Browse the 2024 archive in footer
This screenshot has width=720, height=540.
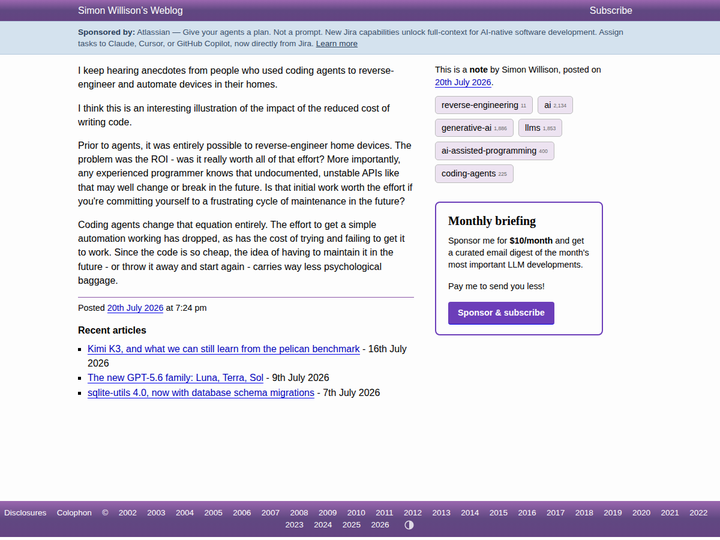pos(323,525)
